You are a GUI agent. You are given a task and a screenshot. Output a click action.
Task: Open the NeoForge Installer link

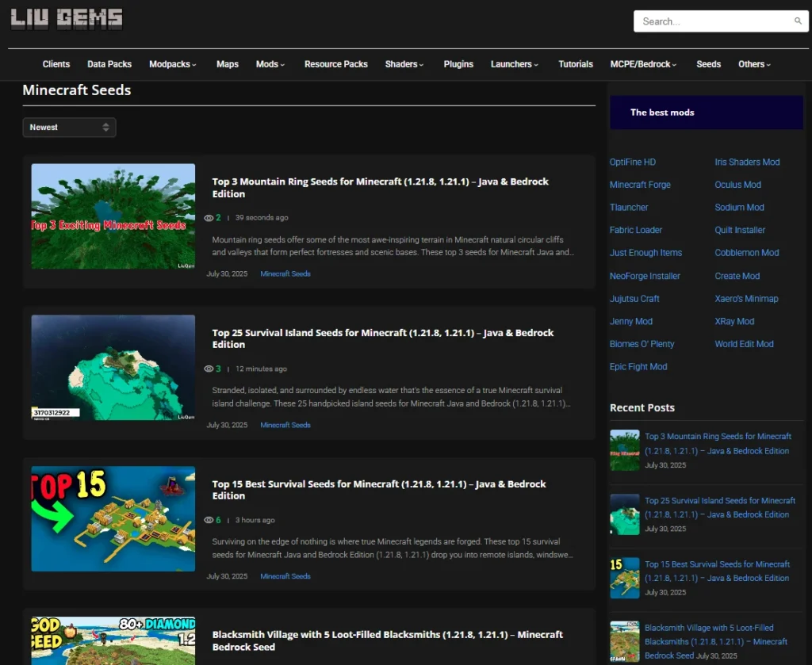[645, 277]
